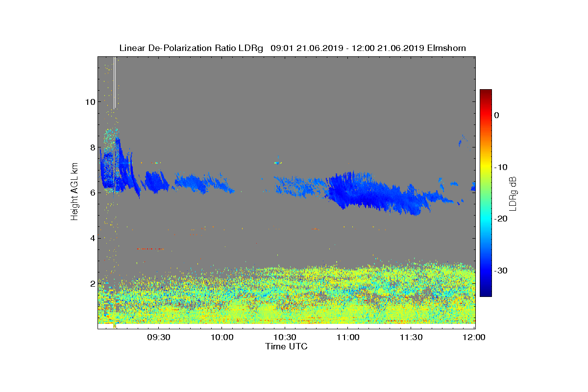
Task: Click the "2" height tick label
Action: [x=92, y=284]
